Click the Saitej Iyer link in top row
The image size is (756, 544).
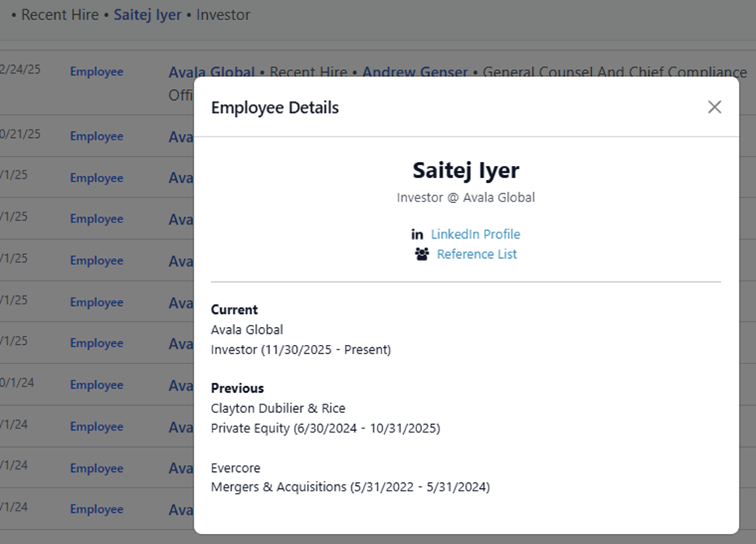click(x=147, y=15)
